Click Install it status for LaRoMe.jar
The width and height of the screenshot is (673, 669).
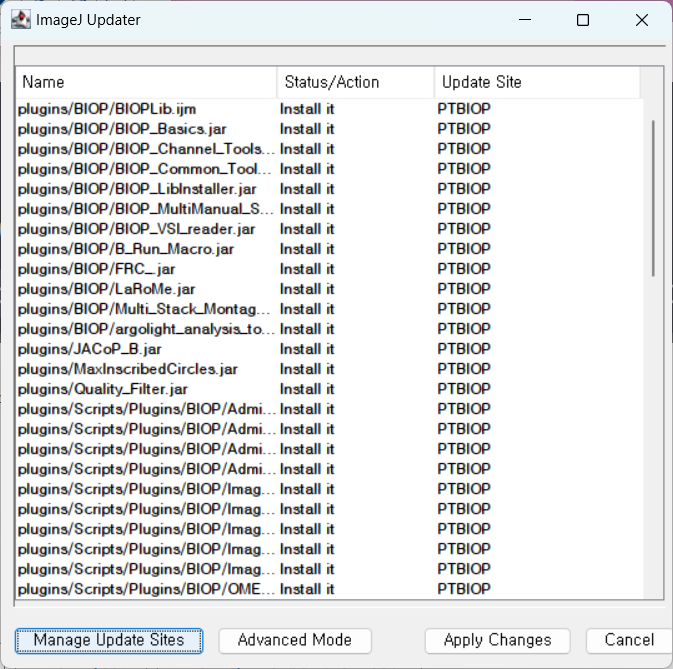coord(307,289)
